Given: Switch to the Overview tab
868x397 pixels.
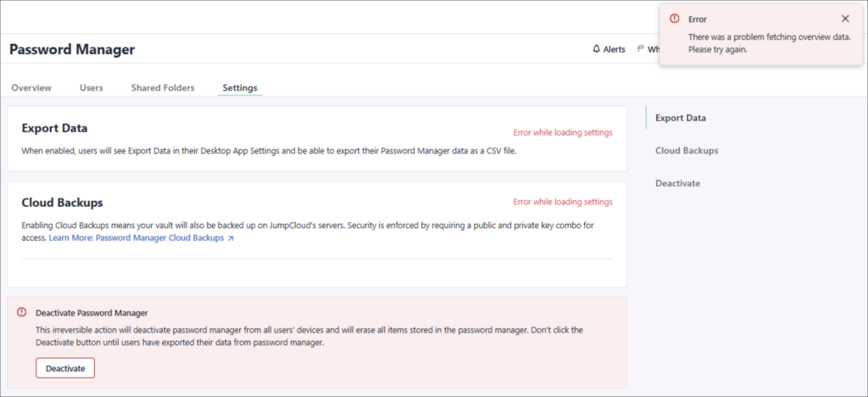Looking at the screenshot, I should (x=31, y=87).
